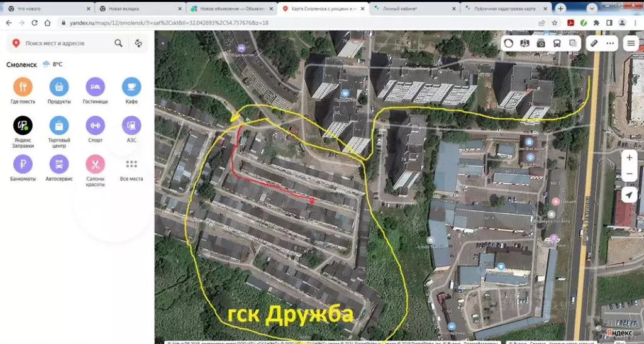Select the 'Гостиницы' category
Viewport: 644px width, 344px height.
(x=96, y=91)
